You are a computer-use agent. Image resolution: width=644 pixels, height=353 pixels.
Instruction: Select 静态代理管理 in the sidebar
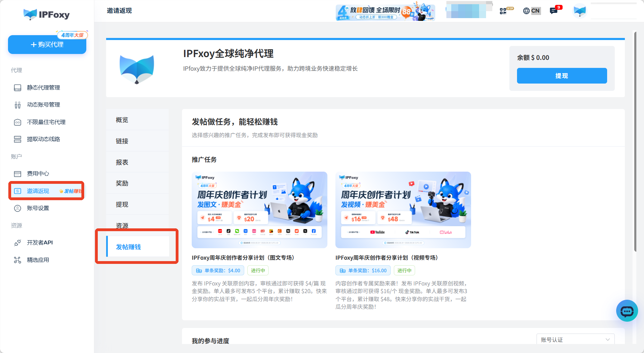click(43, 88)
